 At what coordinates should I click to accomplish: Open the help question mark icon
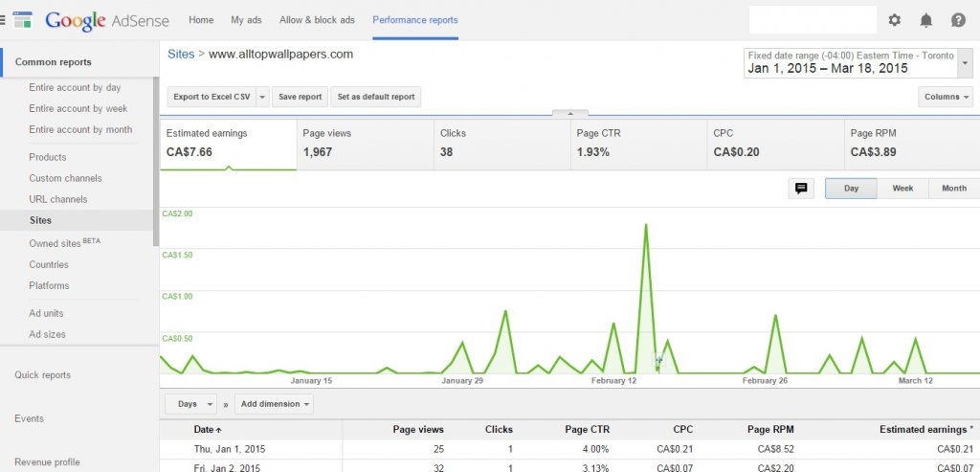tap(958, 20)
